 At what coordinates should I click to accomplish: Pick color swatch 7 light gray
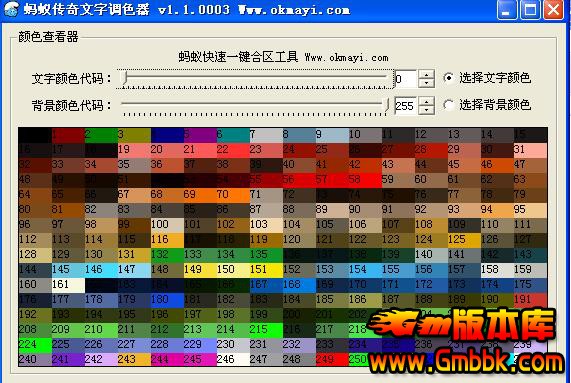(266, 135)
